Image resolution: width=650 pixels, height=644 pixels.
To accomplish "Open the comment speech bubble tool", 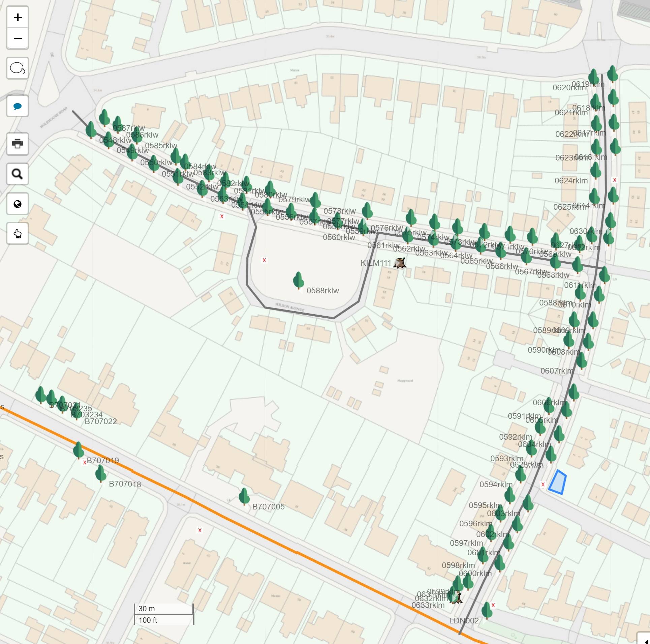I will click(x=18, y=106).
